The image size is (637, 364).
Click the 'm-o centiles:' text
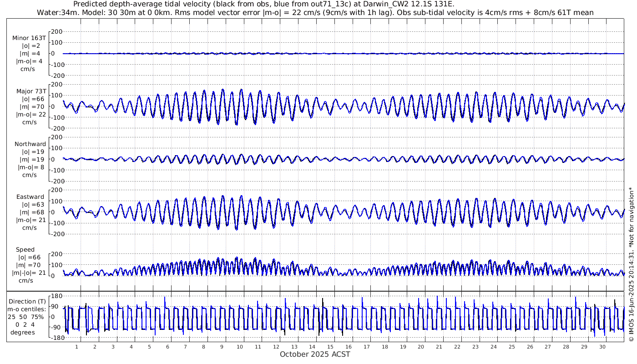pos(29,309)
